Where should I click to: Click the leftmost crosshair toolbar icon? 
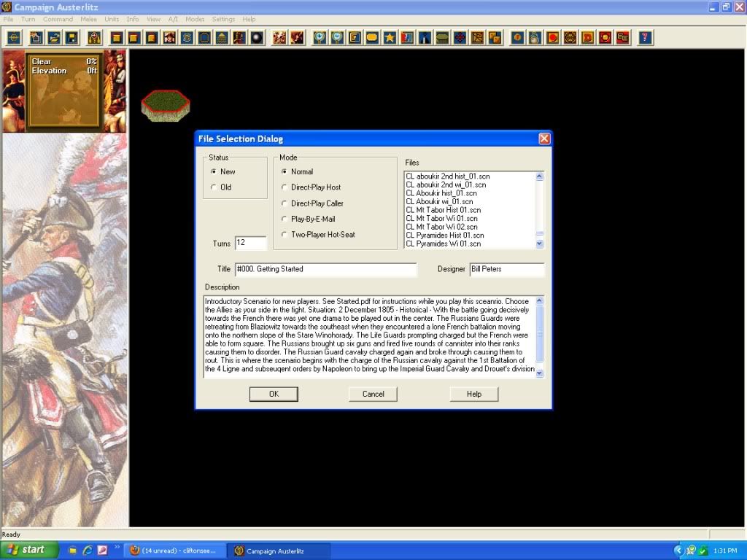(x=15, y=38)
